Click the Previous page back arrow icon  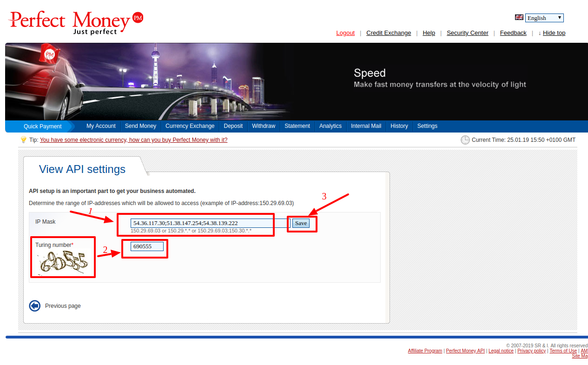(x=35, y=305)
